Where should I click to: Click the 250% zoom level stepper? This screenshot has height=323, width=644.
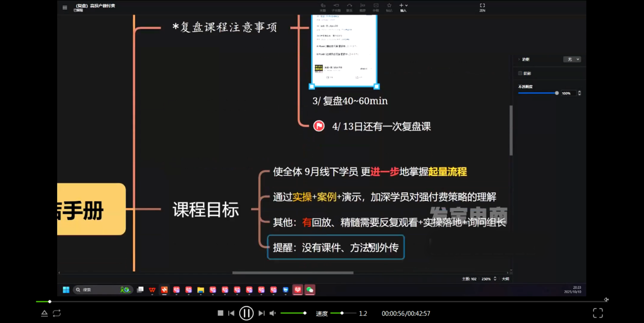[495, 279]
